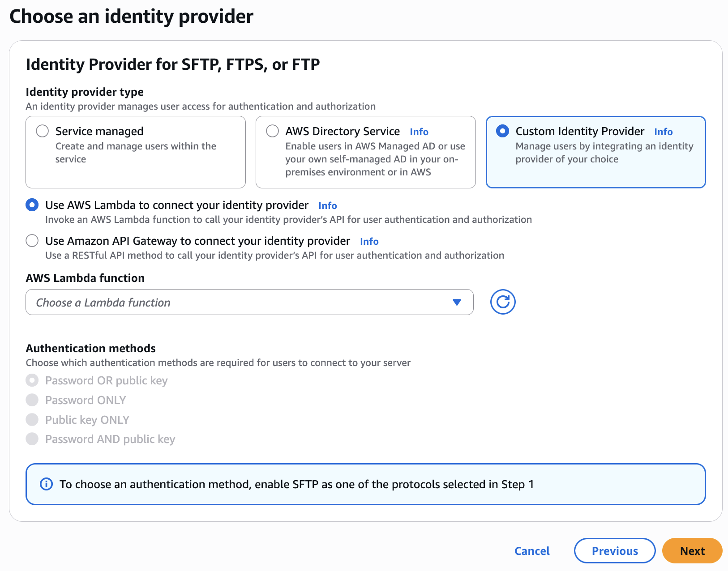The width and height of the screenshot is (728, 571).
Task: Select Service managed identity provider
Action: pos(43,131)
